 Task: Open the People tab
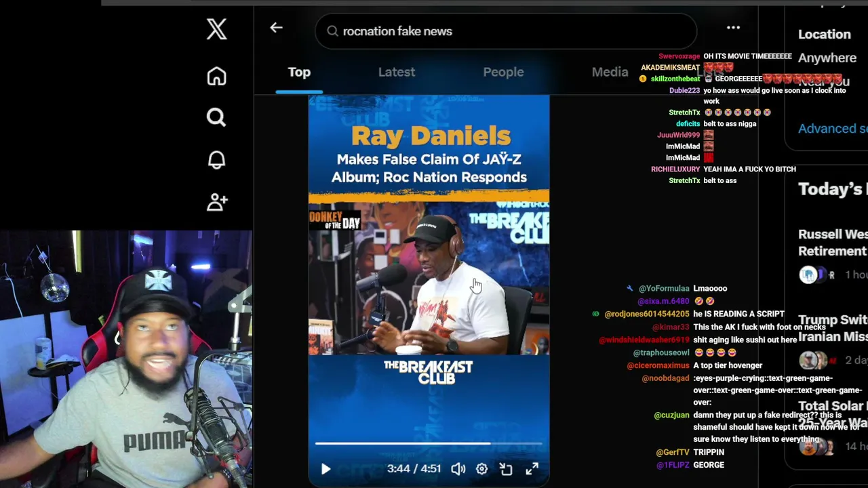(x=503, y=72)
